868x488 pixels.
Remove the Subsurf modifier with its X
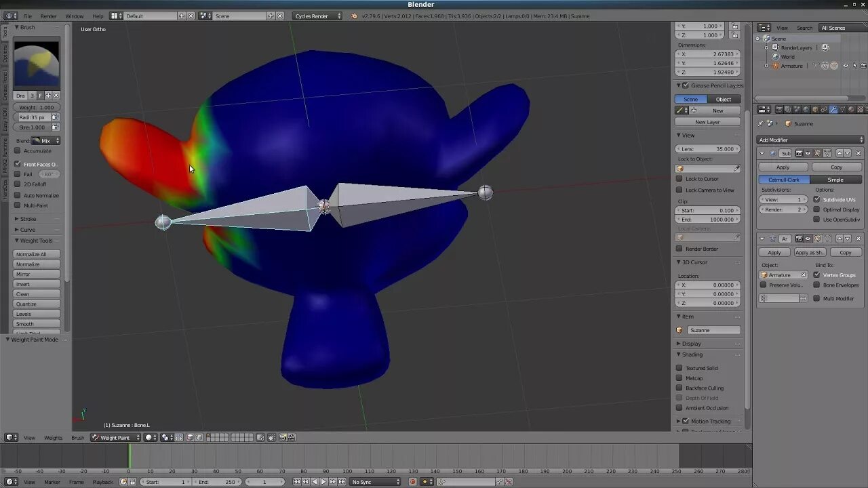(859, 153)
